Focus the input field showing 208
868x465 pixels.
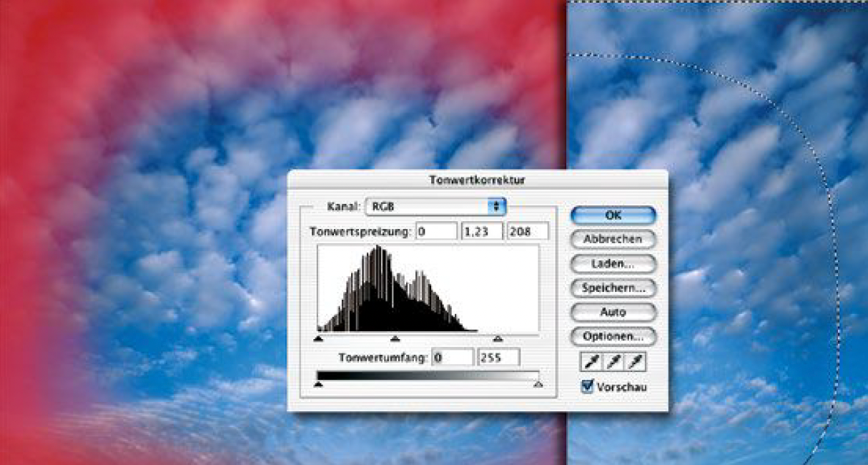[528, 231]
